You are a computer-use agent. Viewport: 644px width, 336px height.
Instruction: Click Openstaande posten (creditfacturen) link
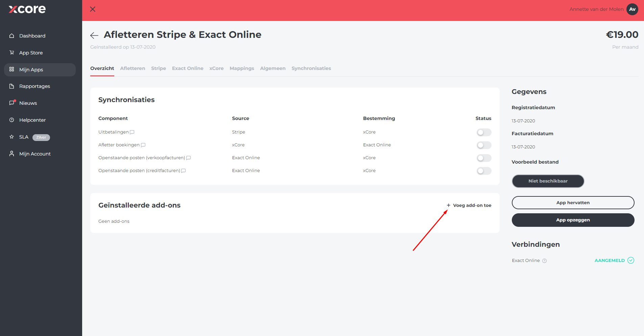[139, 171]
